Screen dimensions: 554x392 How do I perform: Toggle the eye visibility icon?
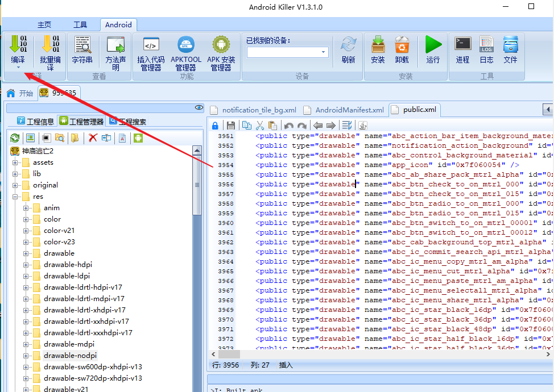pyautogui.click(x=199, y=107)
